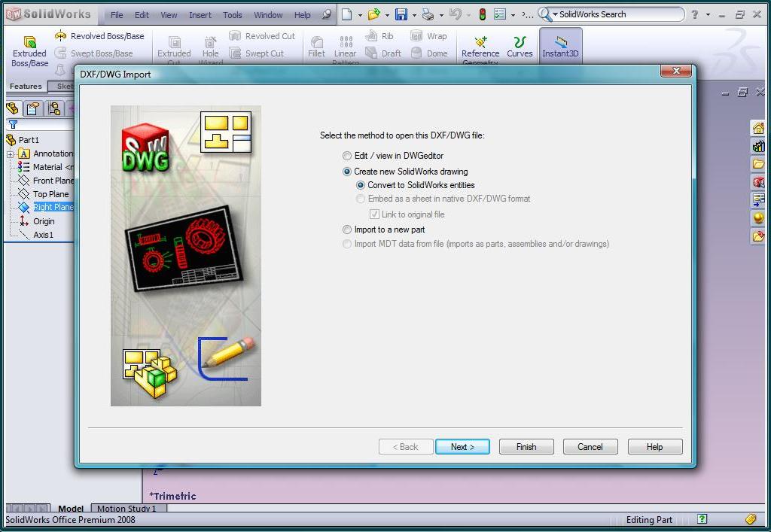Click the Finish button

[526, 446]
